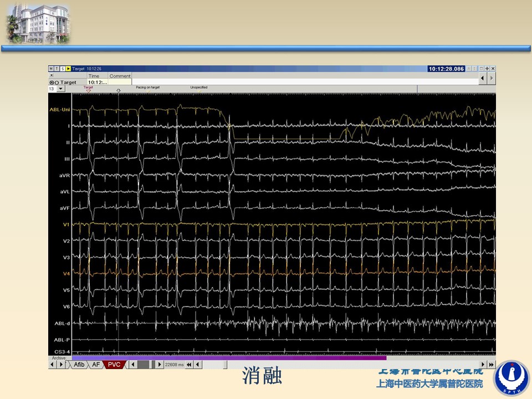Switch to the AF tab
The image size is (532, 399).
[x=96, y=365]
